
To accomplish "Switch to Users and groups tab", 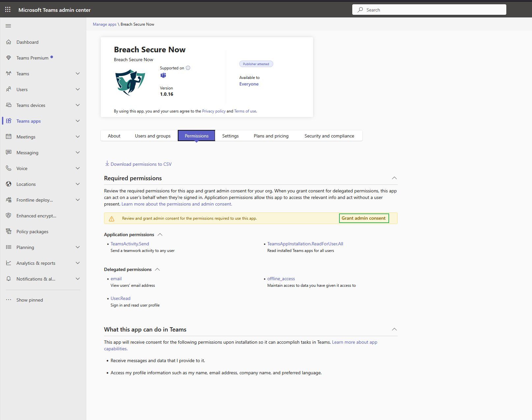I will (153, 136).
